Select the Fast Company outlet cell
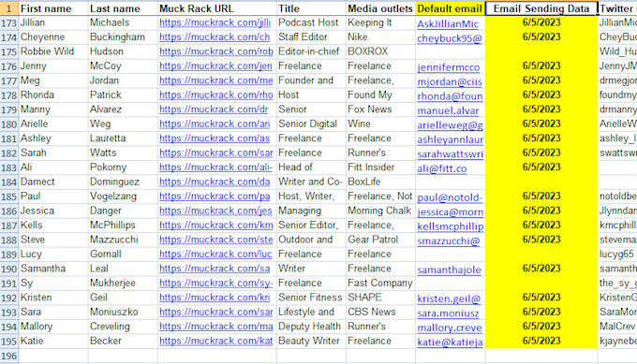This screenshot has width=637, height=364. click(380, 284)
